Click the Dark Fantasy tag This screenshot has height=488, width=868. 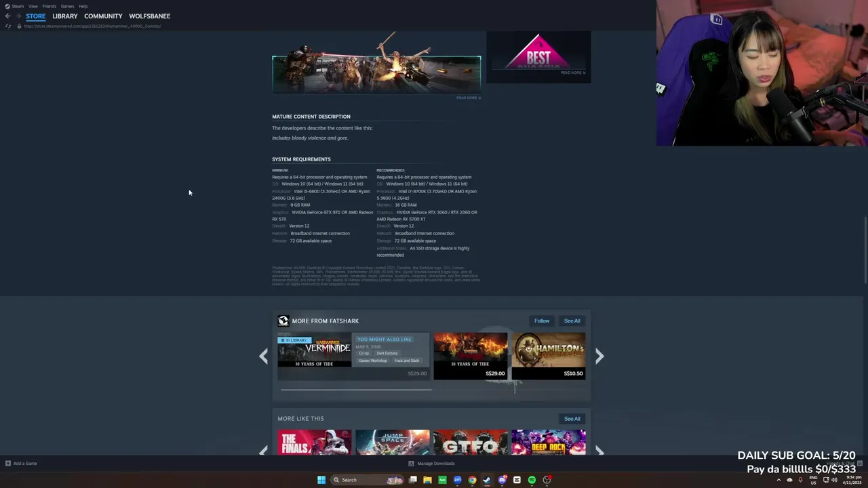pos(387,353)
